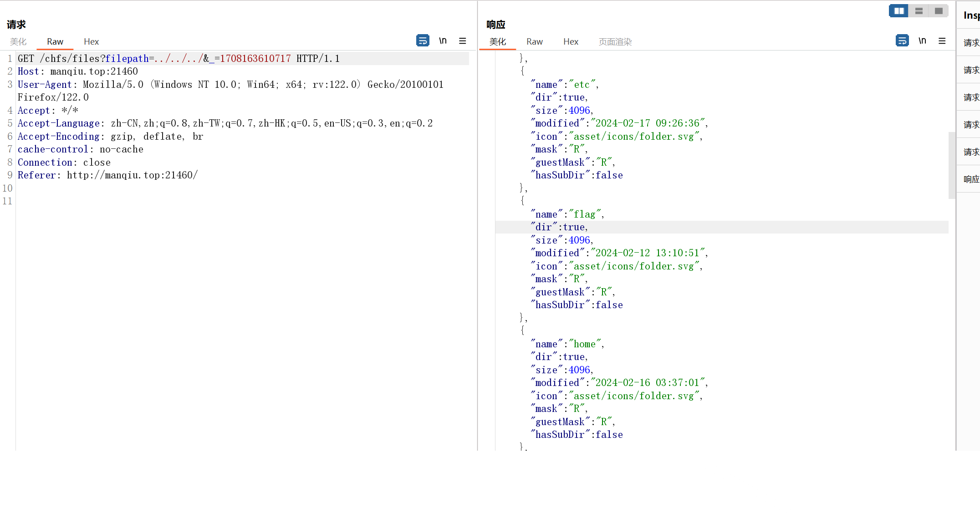Toggle word wrap icon in request panel
Viewport: 980px width, 513px height.
click(x=423, y=41)
